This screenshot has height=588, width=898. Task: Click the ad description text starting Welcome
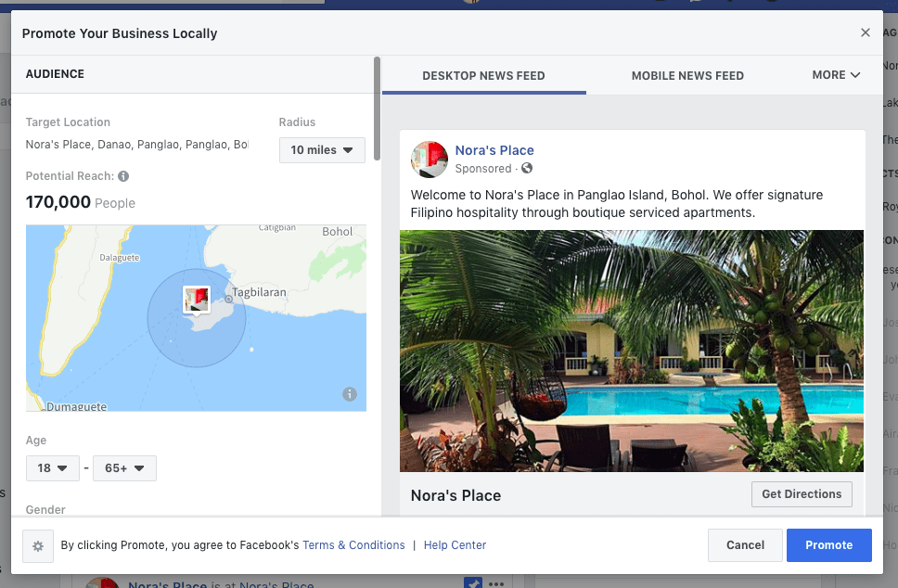[x=617, y=203]
